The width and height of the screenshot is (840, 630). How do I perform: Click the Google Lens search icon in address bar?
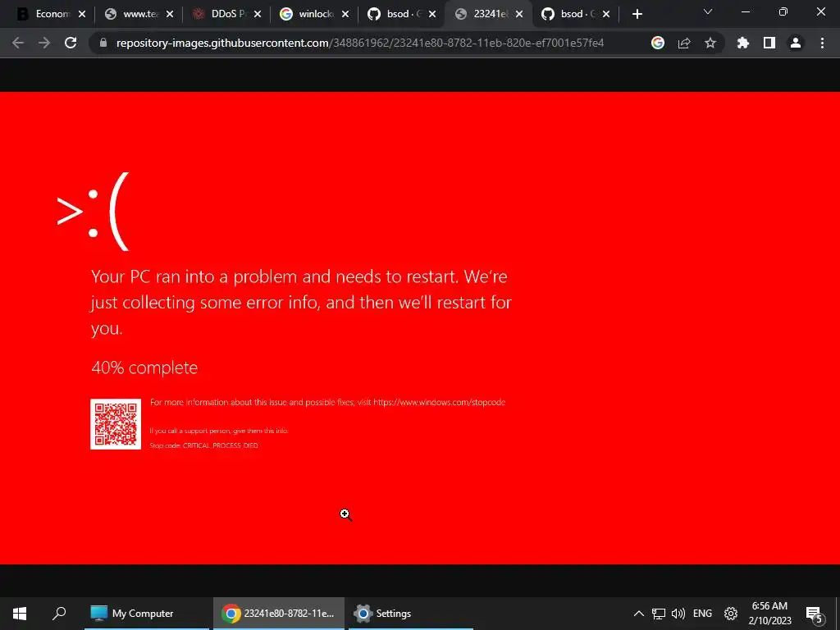[658, 43]
